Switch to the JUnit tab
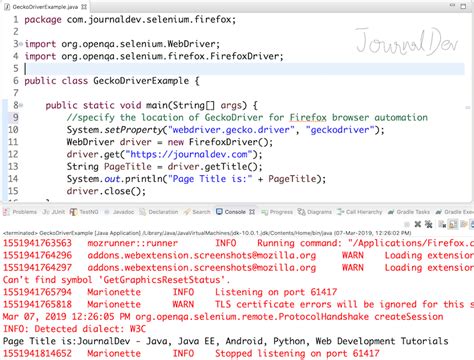474x360 pixels. pyautogui.click(x=54, y=212)
